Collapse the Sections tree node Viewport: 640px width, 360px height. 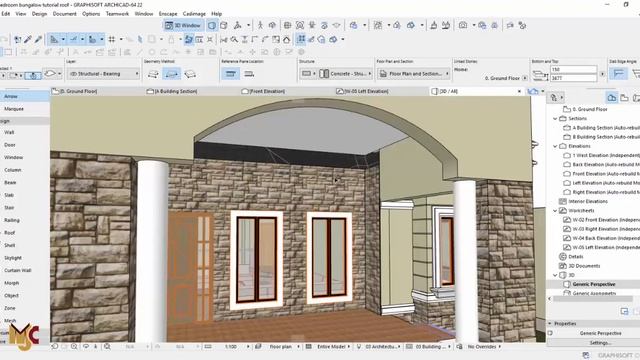(x=555, y=118)
